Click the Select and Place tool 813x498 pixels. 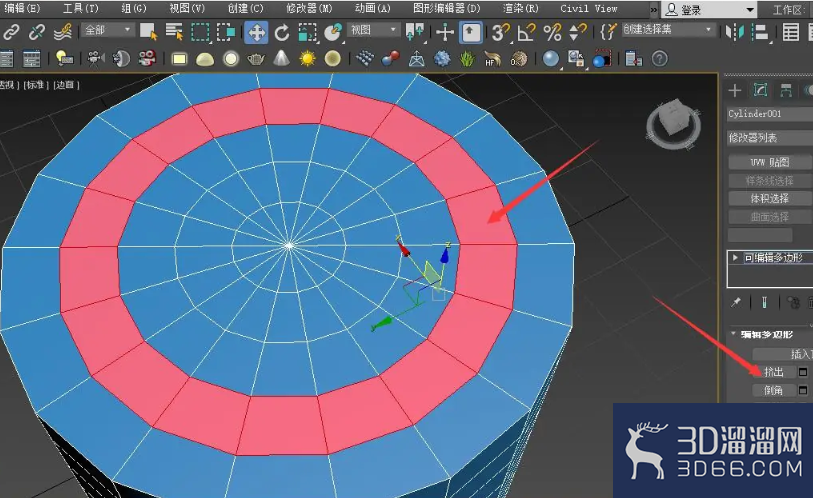point(332,32)
